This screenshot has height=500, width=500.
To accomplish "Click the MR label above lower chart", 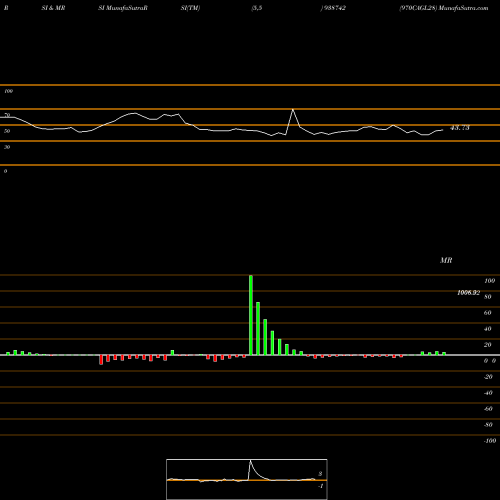I will [446, 260].
